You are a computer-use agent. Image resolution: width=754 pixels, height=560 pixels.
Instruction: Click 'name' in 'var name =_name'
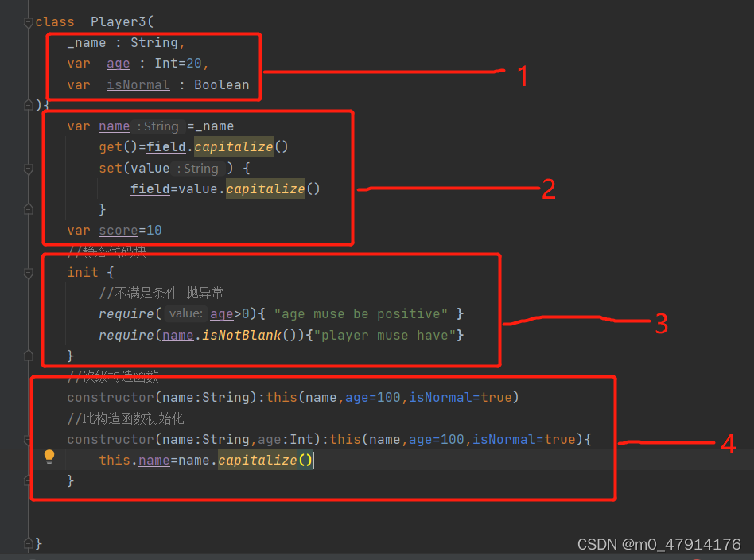click(x=115, y=126)
